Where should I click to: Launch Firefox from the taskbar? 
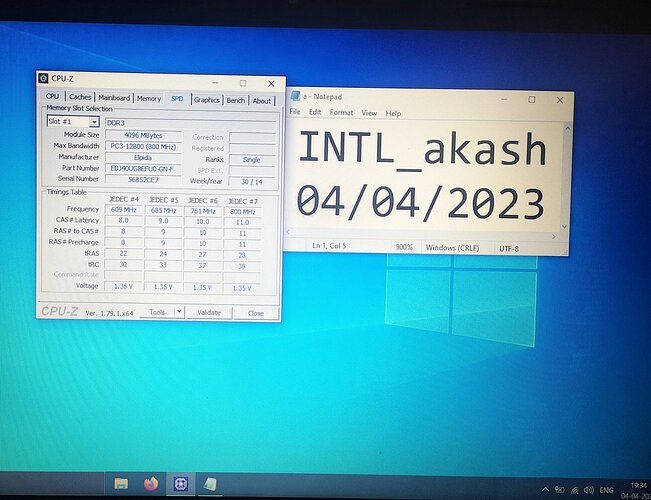[151, 484]
